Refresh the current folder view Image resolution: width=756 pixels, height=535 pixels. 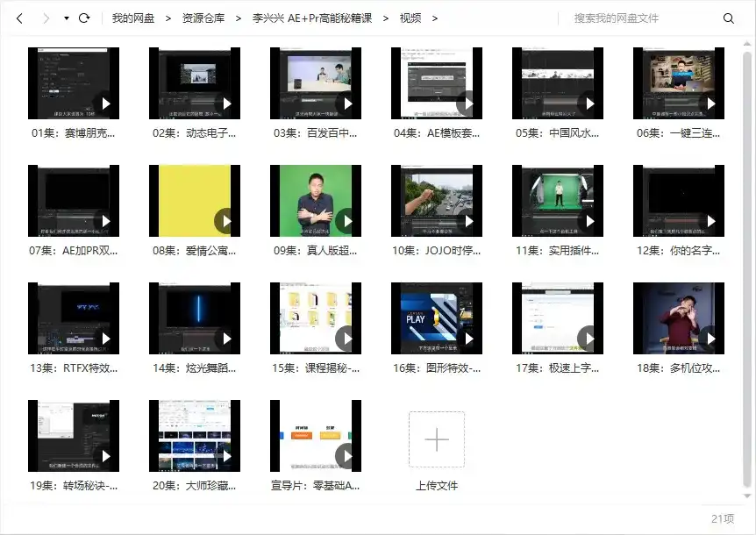(84, 17)
